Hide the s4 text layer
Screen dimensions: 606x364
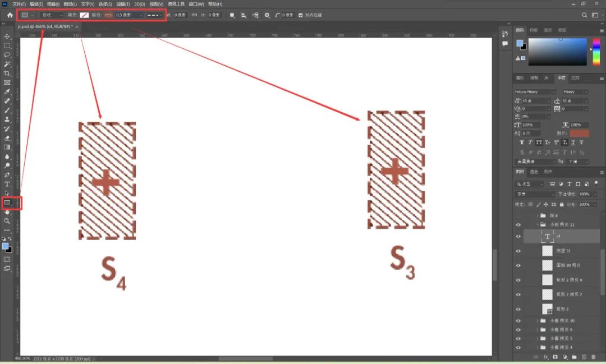point(518,237)
